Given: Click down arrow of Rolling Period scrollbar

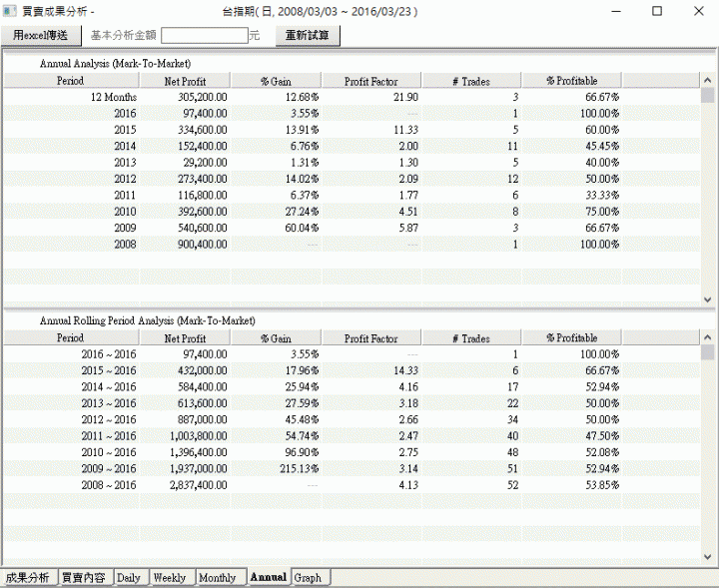Looking at the screenshot, I should click(x=708, y=557).
